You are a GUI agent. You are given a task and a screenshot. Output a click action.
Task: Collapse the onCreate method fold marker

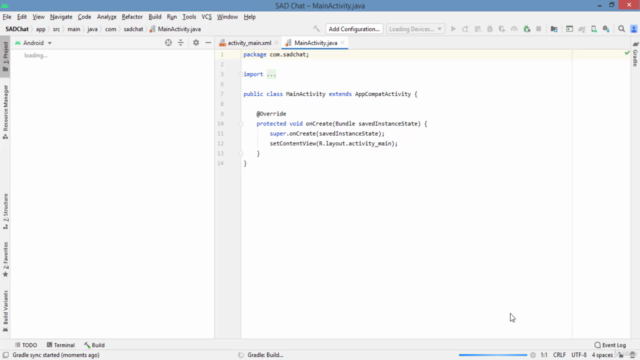point(241,124)
